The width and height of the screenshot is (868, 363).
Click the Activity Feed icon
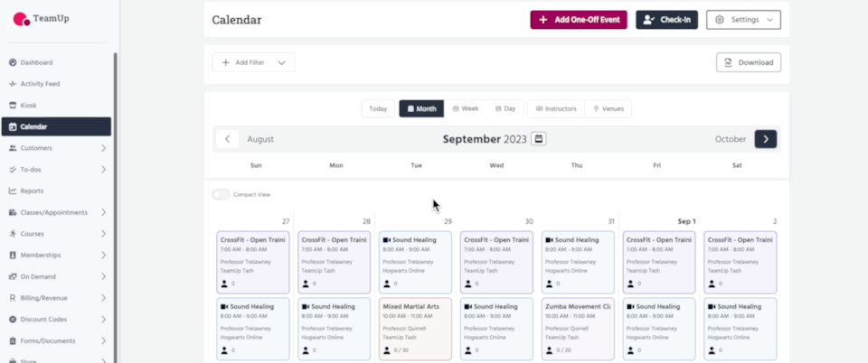13,84
